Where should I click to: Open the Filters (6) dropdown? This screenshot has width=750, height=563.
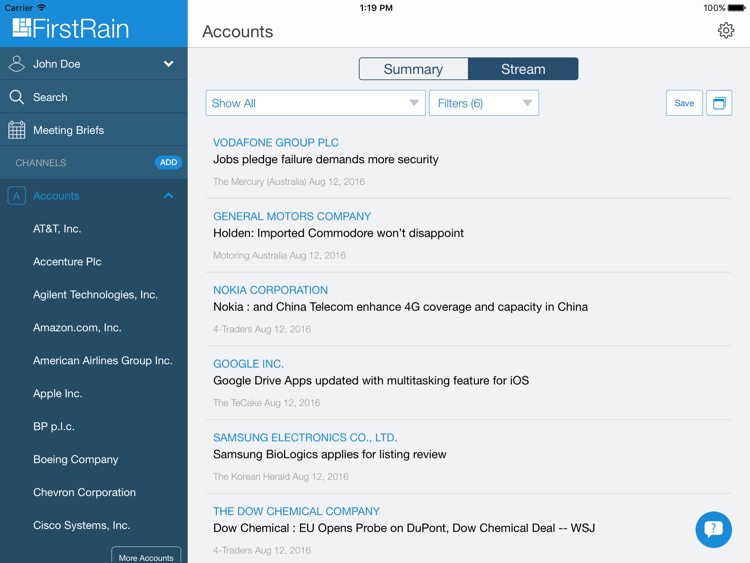484,103
